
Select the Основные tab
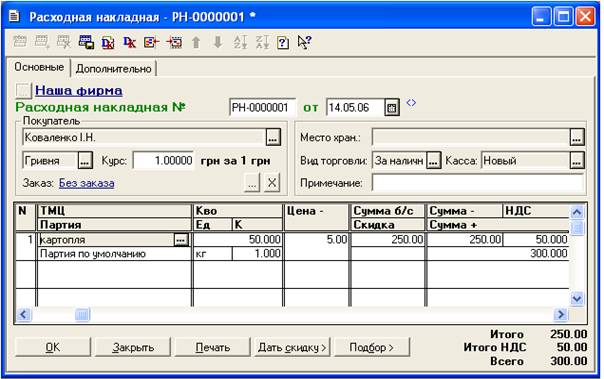39,67
